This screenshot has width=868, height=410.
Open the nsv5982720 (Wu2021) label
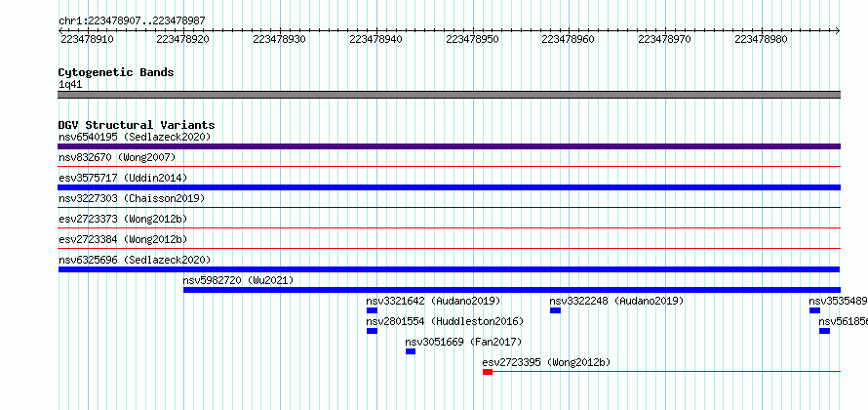pos(239,280)
